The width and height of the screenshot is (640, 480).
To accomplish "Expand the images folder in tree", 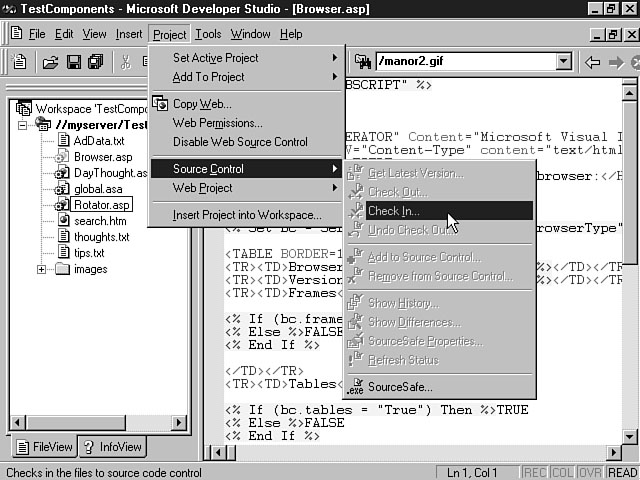I will [x=42, y=269].
